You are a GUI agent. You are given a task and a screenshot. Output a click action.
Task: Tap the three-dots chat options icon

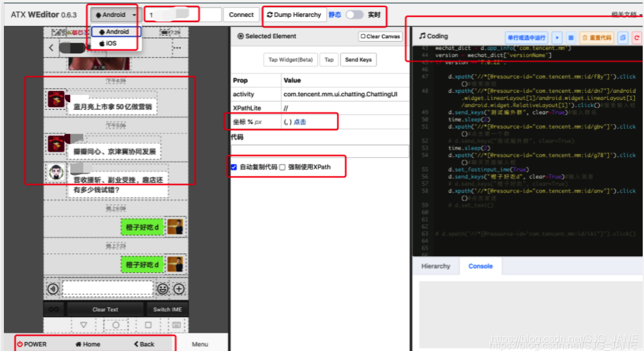[177, 47]
